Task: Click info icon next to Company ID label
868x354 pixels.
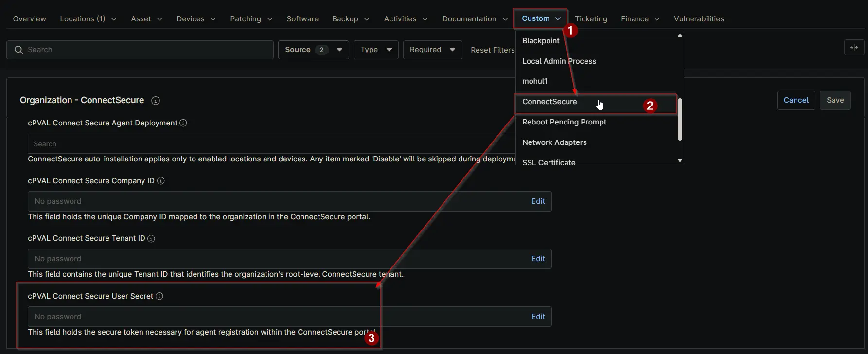Action: point(161,181)
